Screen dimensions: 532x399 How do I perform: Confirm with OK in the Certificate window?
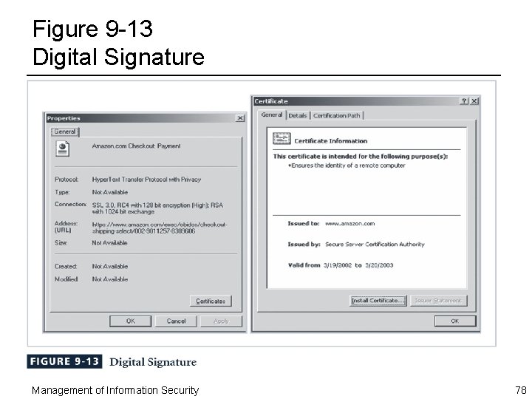point(455,321)
